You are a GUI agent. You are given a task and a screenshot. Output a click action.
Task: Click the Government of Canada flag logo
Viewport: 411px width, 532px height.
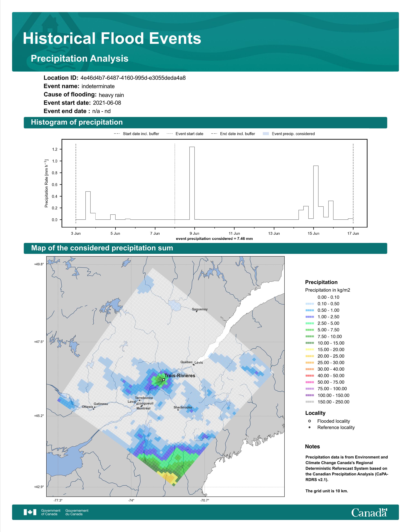pyautogui.click(x=30, y=512)
